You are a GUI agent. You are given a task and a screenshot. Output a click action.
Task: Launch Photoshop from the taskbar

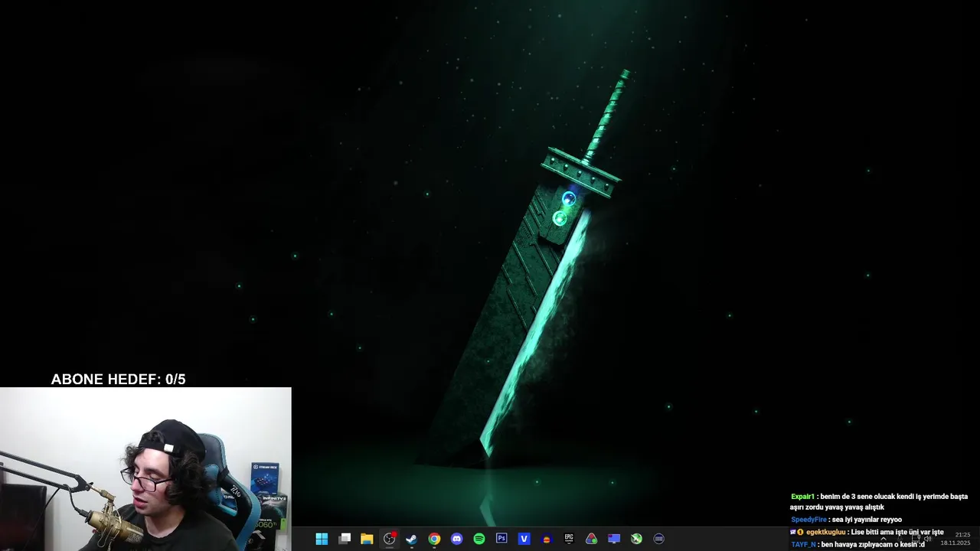coord(501,539)
